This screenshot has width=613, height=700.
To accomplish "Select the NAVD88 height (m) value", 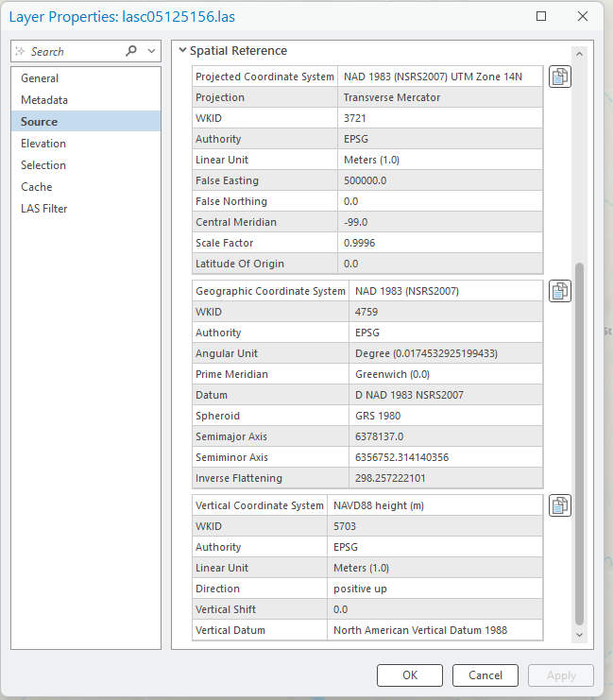I will coord(379,505).
